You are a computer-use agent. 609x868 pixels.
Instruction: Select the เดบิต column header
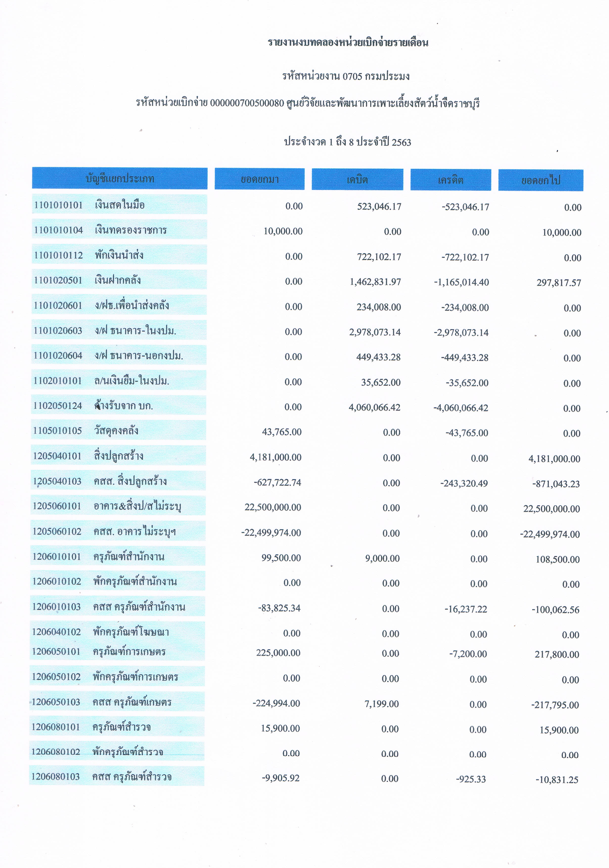click(357, 180)
